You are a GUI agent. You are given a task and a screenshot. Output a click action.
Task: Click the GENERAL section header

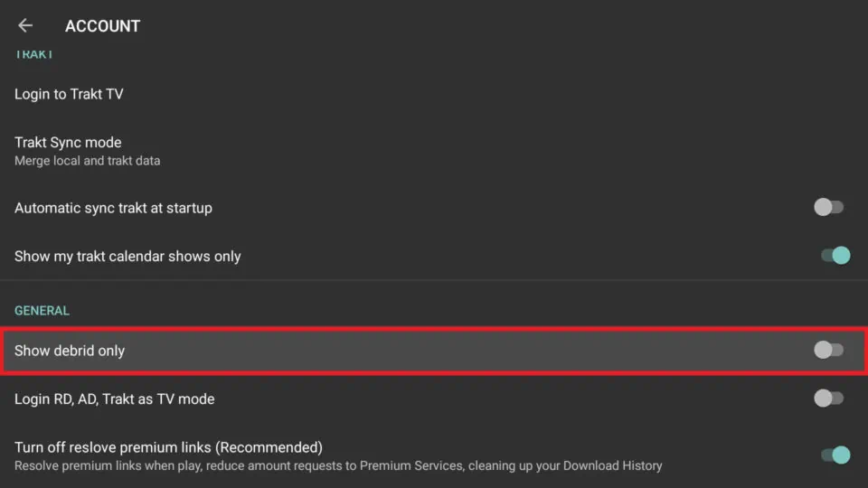[x=42, y=311]
